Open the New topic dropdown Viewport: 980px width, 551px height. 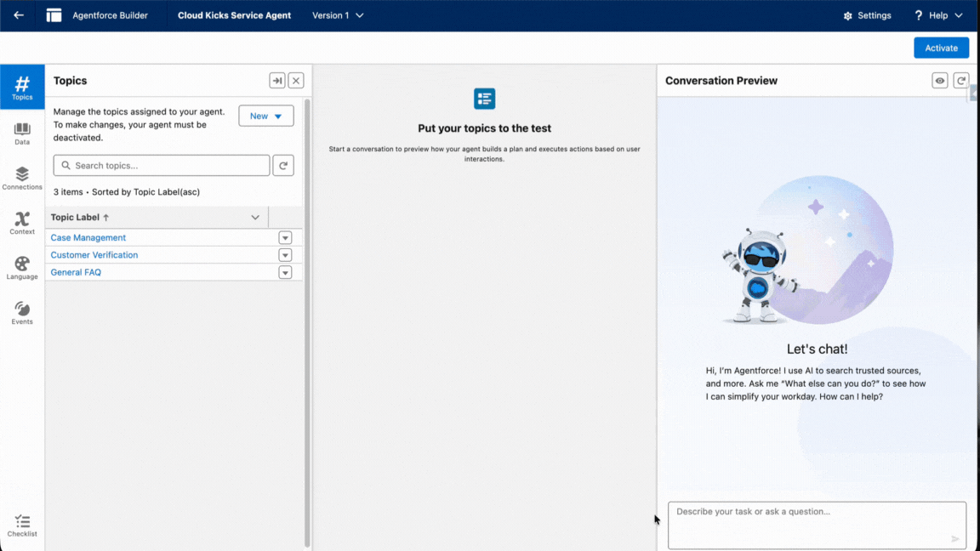coord(266,116)
